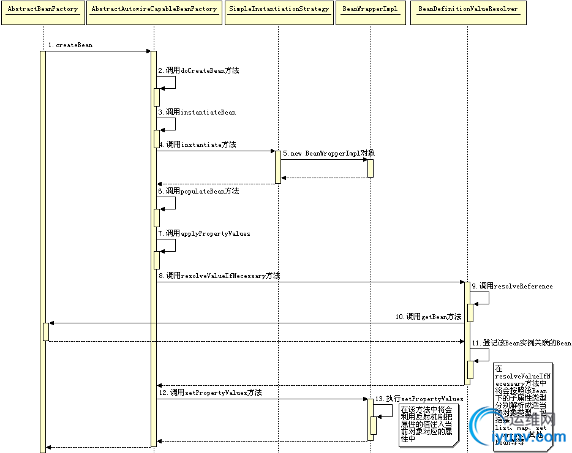The image size is (572, 453).
Task: Click the '8. 调用resolveValueIfNecessary方法' message label
Action: tap(219, 276)
